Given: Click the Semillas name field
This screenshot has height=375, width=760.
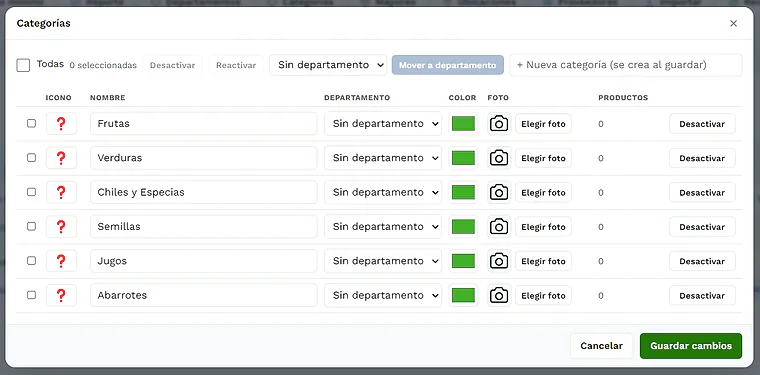Looking at the screenshot, I should [x=204, y=227].
